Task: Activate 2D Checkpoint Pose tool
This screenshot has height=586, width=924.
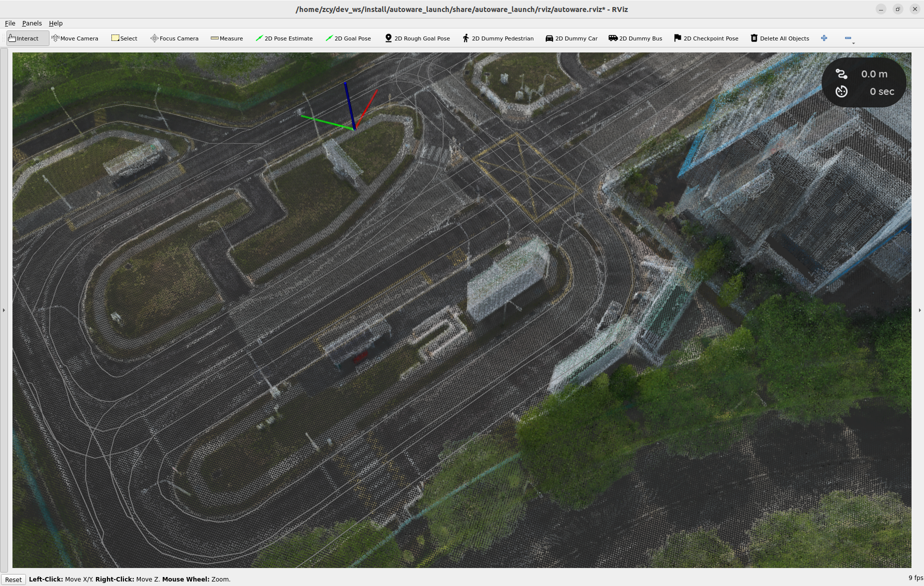Action: 706,38
